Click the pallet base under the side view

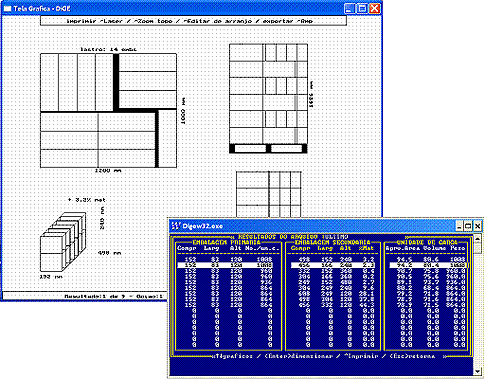[268, 149]
